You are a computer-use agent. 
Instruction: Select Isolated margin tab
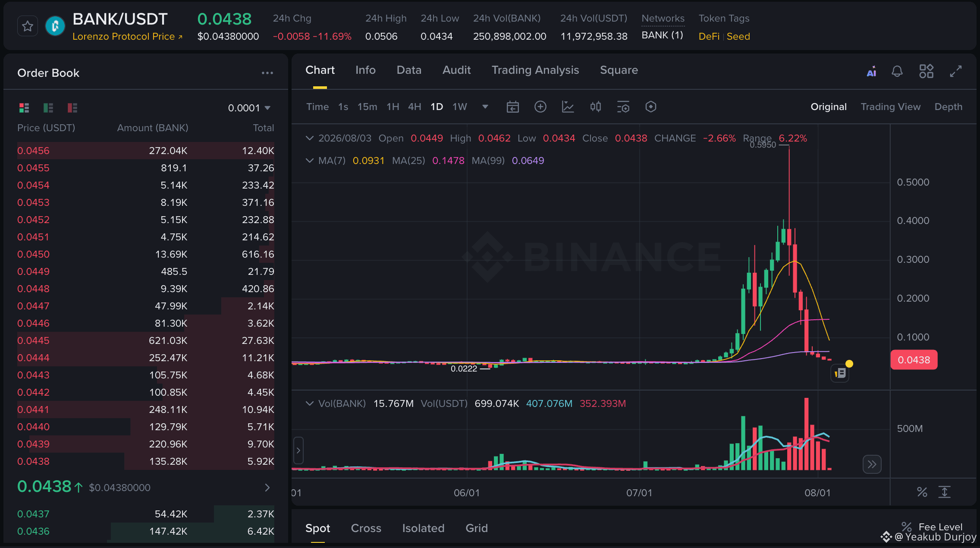pos(423,528)
